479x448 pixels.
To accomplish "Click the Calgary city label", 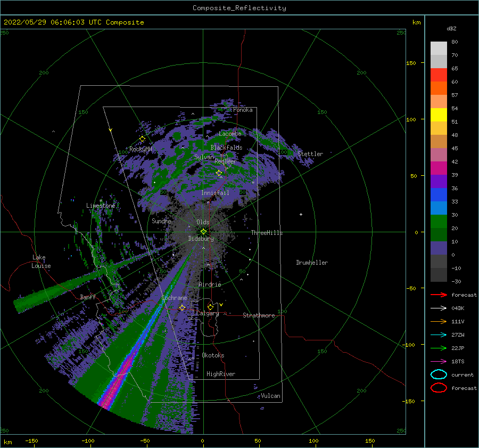I will pos(208,313).
